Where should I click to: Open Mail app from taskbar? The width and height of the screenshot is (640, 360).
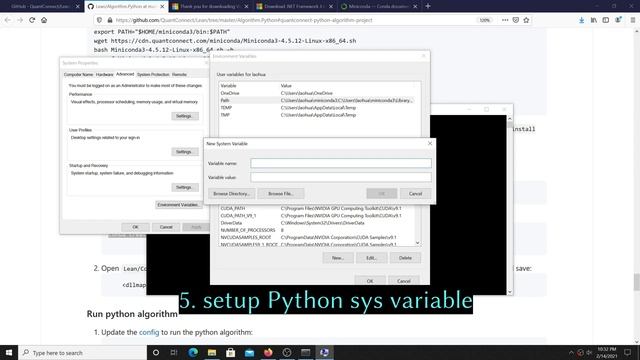(249, 353)
